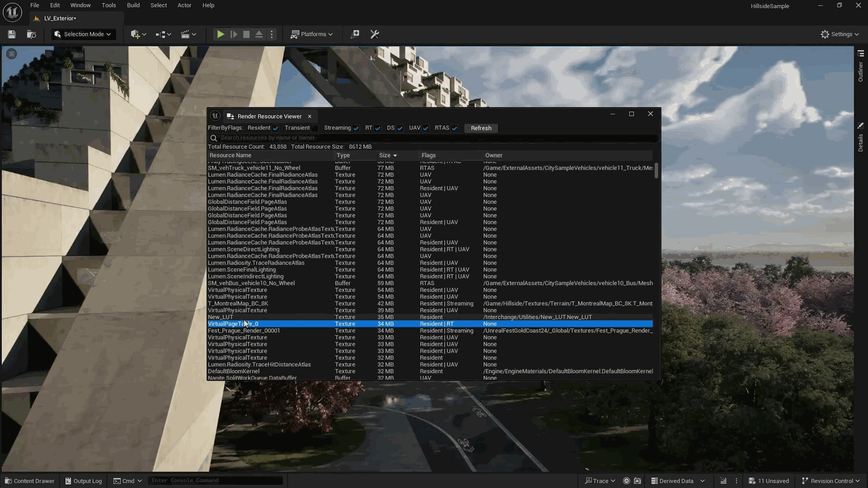This screenshot has width=868, height=488.
Task: Click the Refresh button in Render Resource Viewer
Action: click(481, 129)
